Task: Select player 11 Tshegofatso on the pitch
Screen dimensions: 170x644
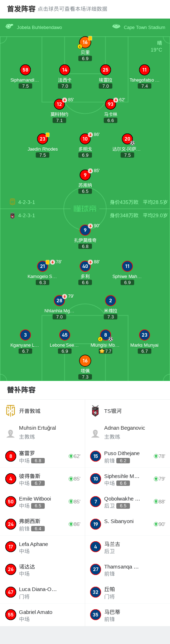Action: [x=145, y=70]
